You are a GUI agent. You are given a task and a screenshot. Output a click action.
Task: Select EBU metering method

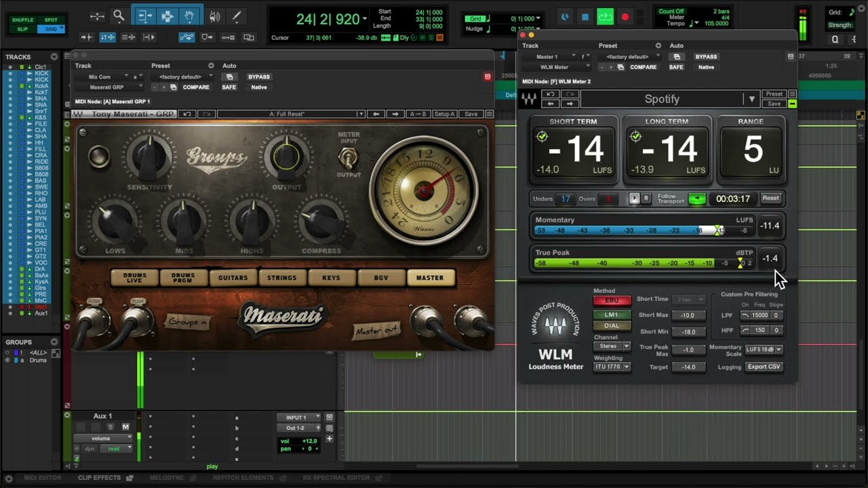612,300
